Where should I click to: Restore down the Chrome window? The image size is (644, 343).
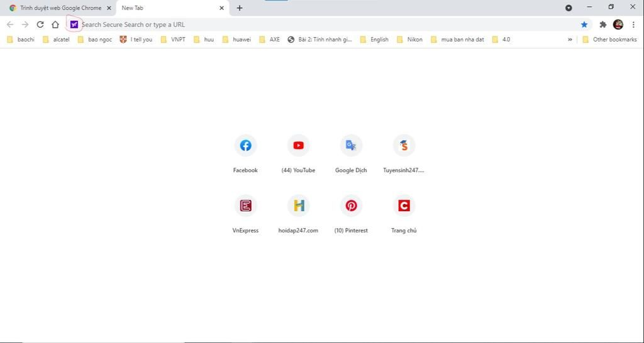(x=611, y=7)
